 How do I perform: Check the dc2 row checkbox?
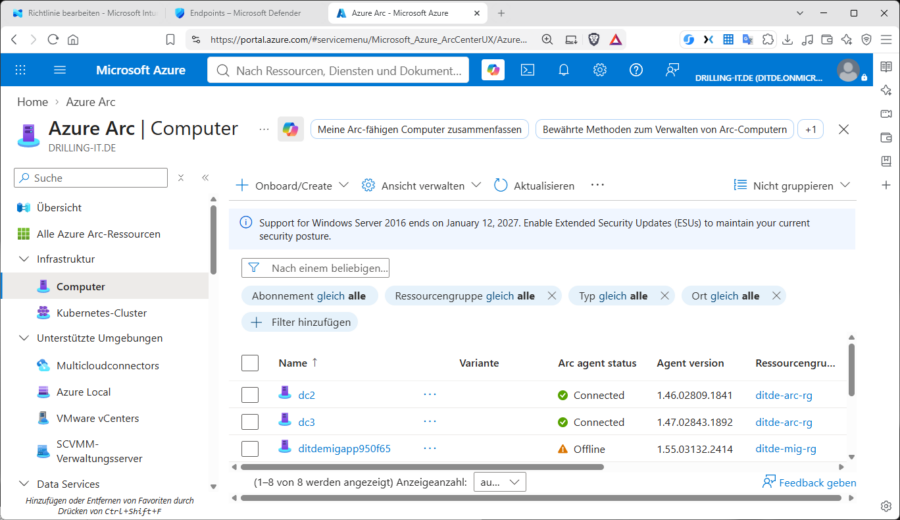coord(250,395)
